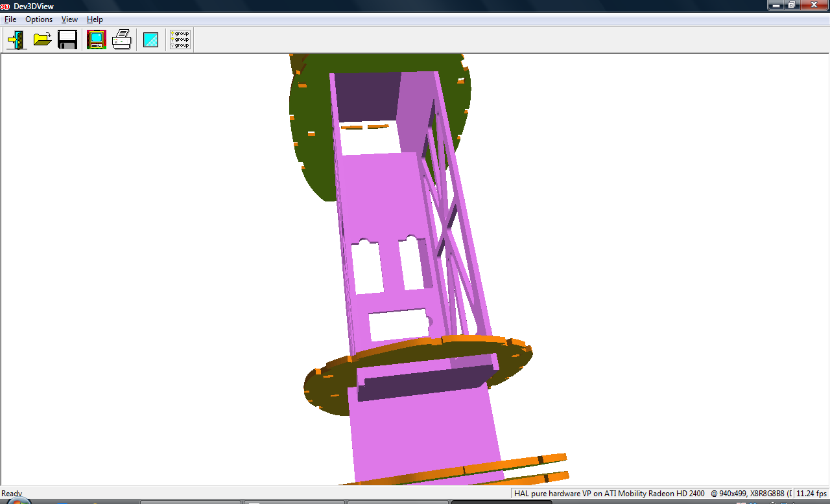The width and height of the screenshot is (830, 504).
Task: Click the fps readout in the status bar
Action: 811,494
